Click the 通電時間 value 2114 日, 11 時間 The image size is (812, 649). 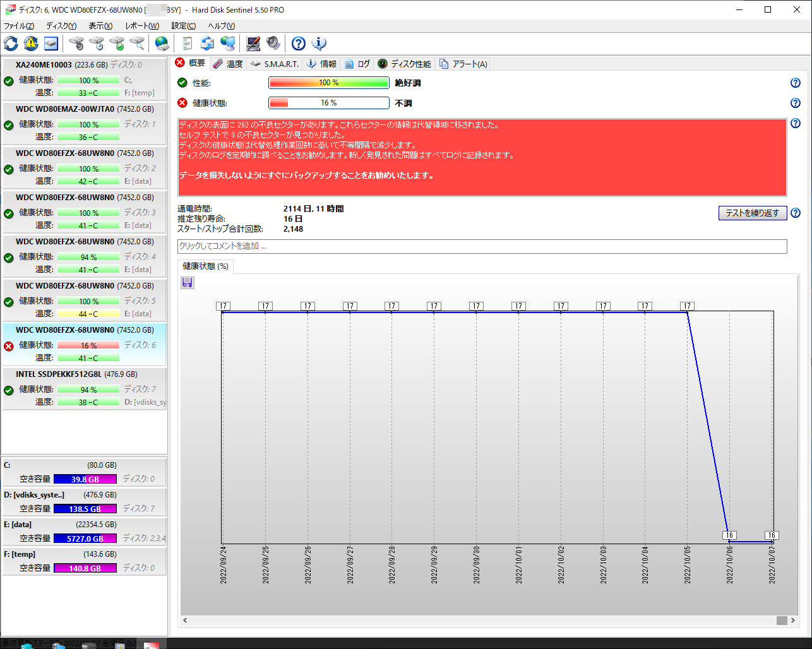tap(313, 208)
